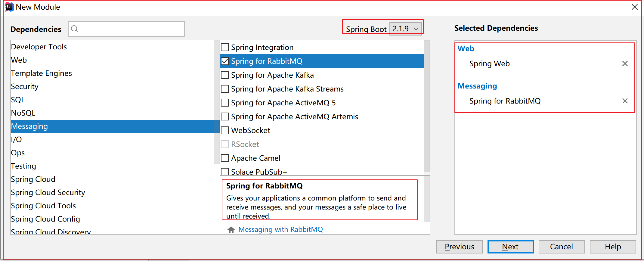The height and width of the screenshot is (261, 644).
Task: Focus the Dependencies search field
Action: (126, 29)
